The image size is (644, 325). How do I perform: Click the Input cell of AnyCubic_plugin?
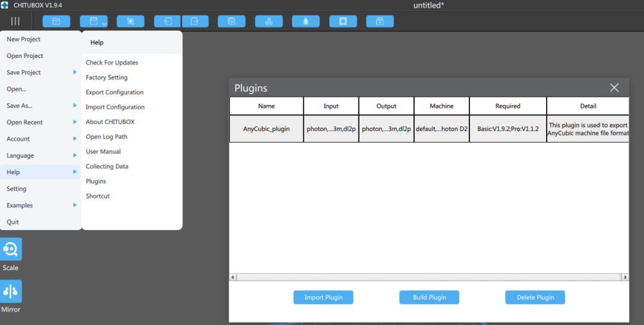tap(331, 129)
